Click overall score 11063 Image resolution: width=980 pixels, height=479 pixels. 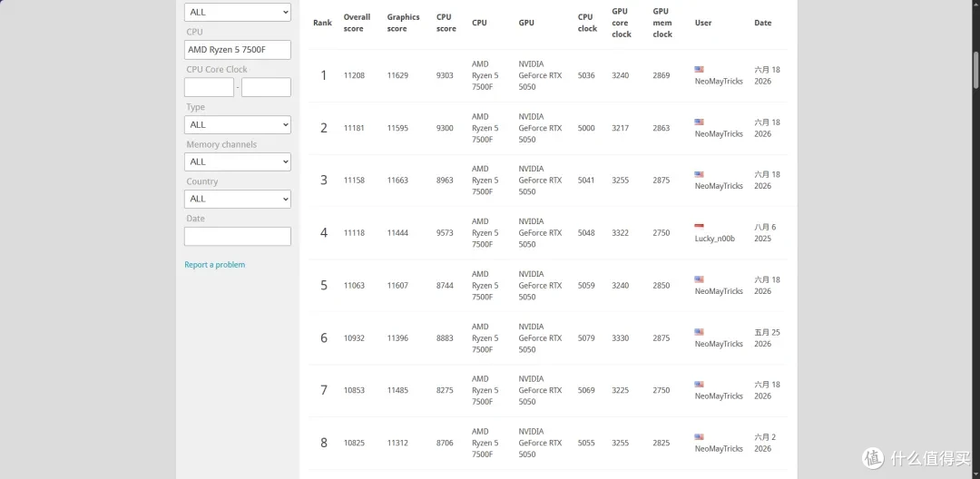click(x=354, y=286)
